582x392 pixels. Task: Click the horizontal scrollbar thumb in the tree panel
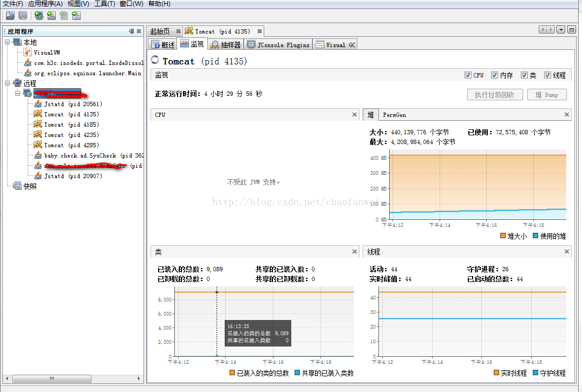click(x=52, y=378)
